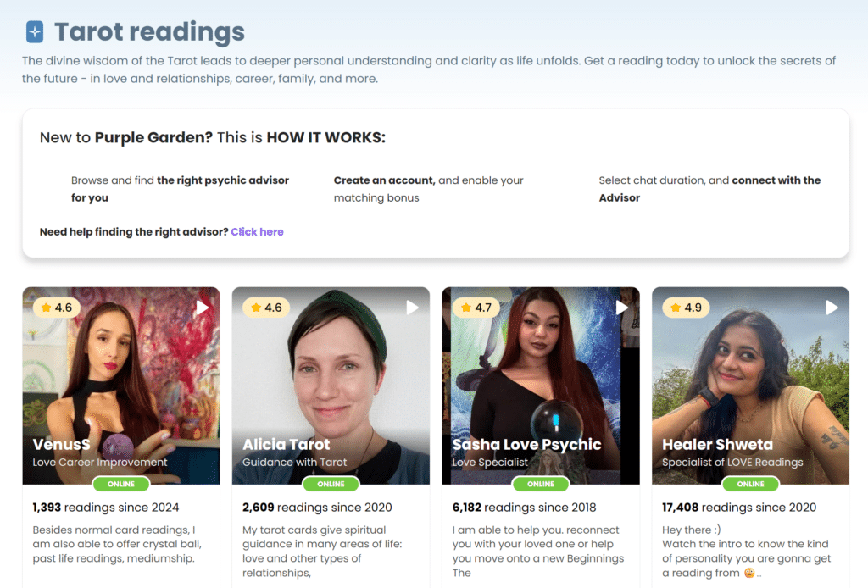Open Sasha Love Psychic profile photo

click(x=541, y=373)
